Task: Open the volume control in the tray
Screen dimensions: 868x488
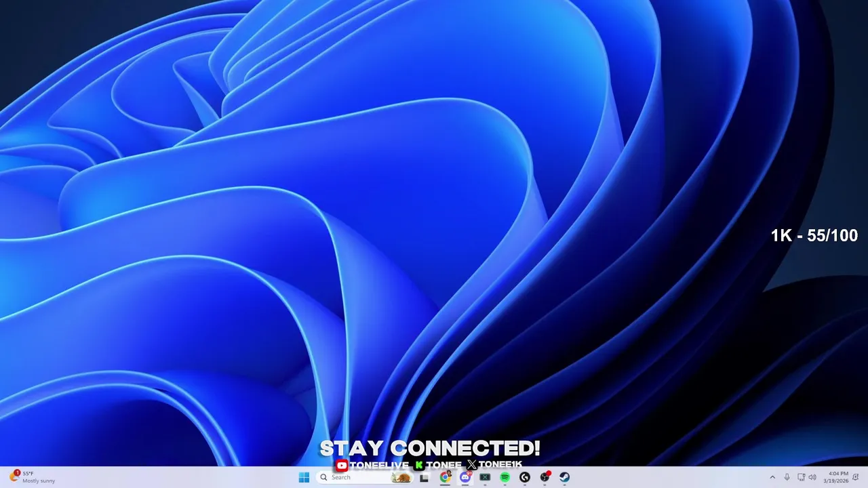Action: (812, 477)
